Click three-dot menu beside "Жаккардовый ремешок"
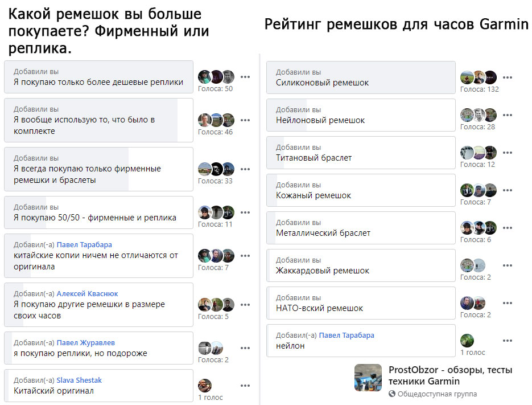 pos(508,265)
